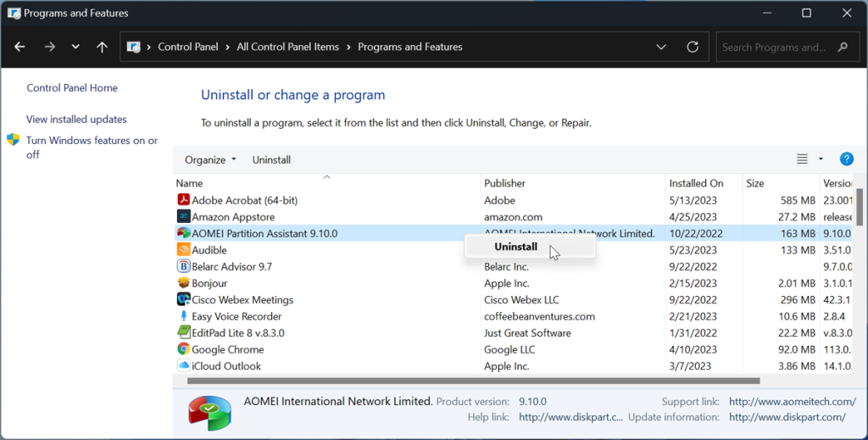The image size is (868, 440).
Task: Click the Search Programs and Features field
Action: tap(786, 47)
